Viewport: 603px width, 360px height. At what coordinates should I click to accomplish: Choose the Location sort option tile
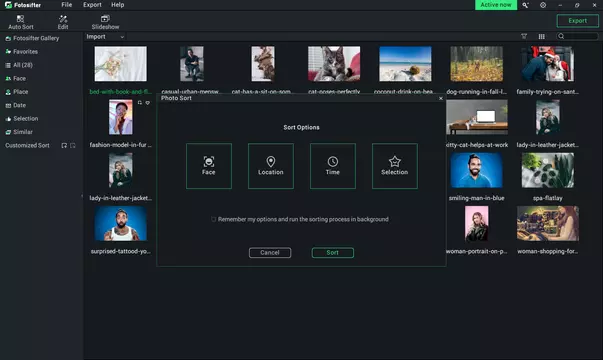point(271,166)
